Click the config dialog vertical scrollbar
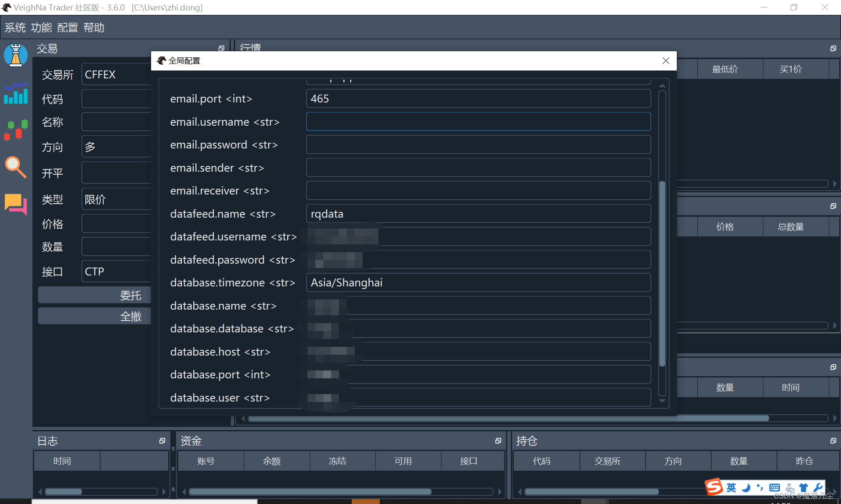This screenshot has width=841, height=504. 662,271
